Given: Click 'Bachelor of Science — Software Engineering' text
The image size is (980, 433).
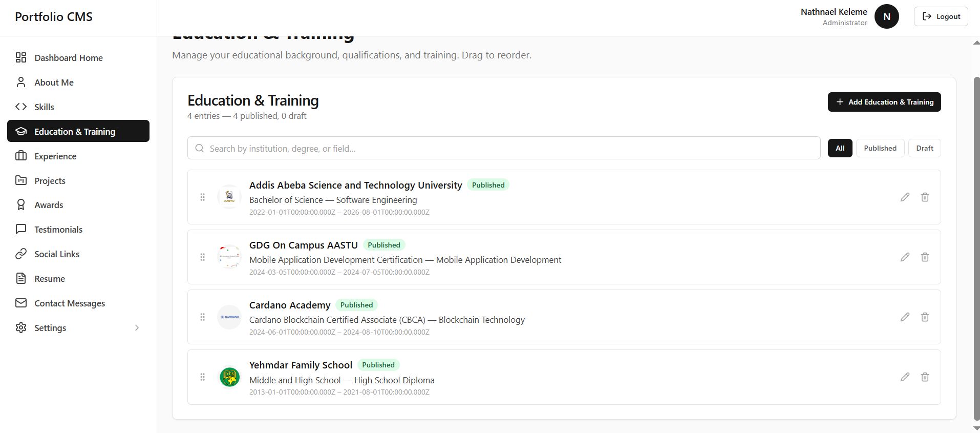Looking at the screenshot, I should coord(333,200).
